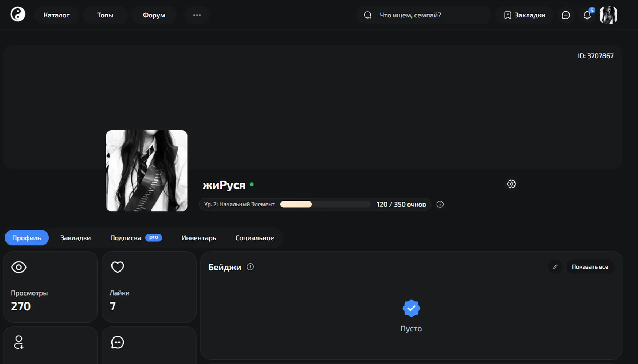Click the Просмотры eye icon

(x=19, y=267)
